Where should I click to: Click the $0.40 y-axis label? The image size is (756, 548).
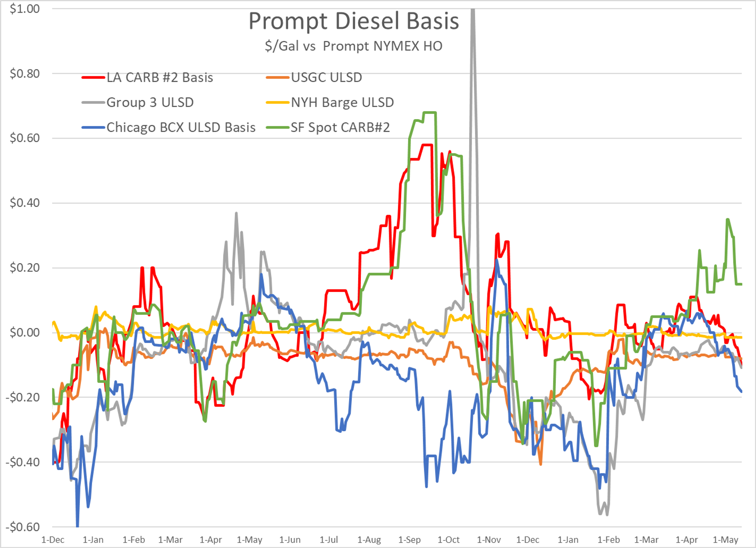click(25, 203)
